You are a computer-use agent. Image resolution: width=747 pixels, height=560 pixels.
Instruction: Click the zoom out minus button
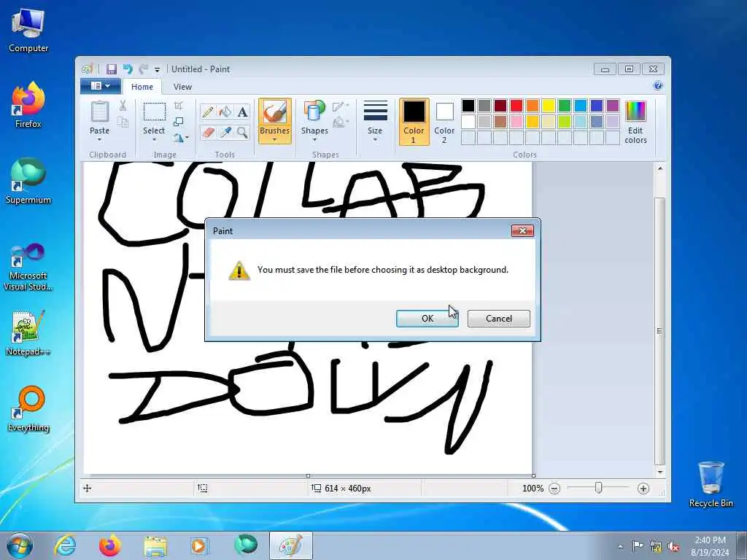click(554, 489)
